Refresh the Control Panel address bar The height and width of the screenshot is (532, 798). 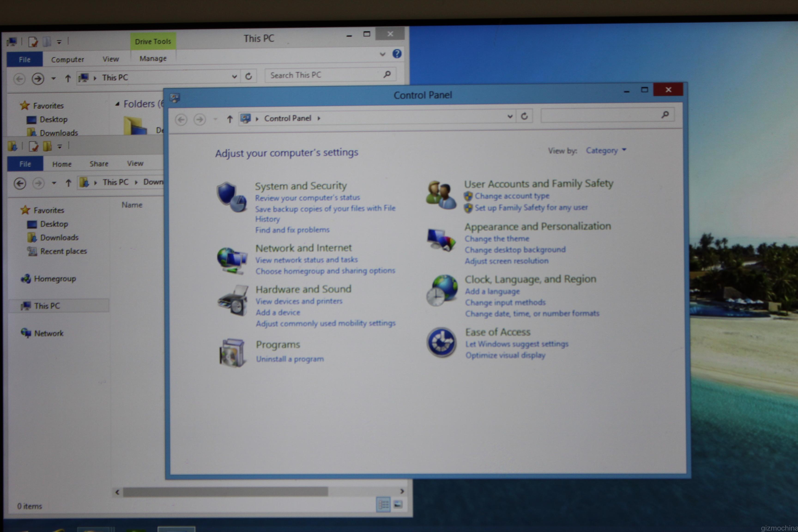point(525,116)
